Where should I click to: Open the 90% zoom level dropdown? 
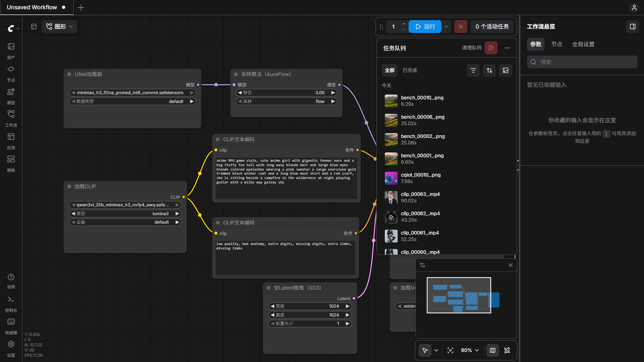[x=469, y=350]
